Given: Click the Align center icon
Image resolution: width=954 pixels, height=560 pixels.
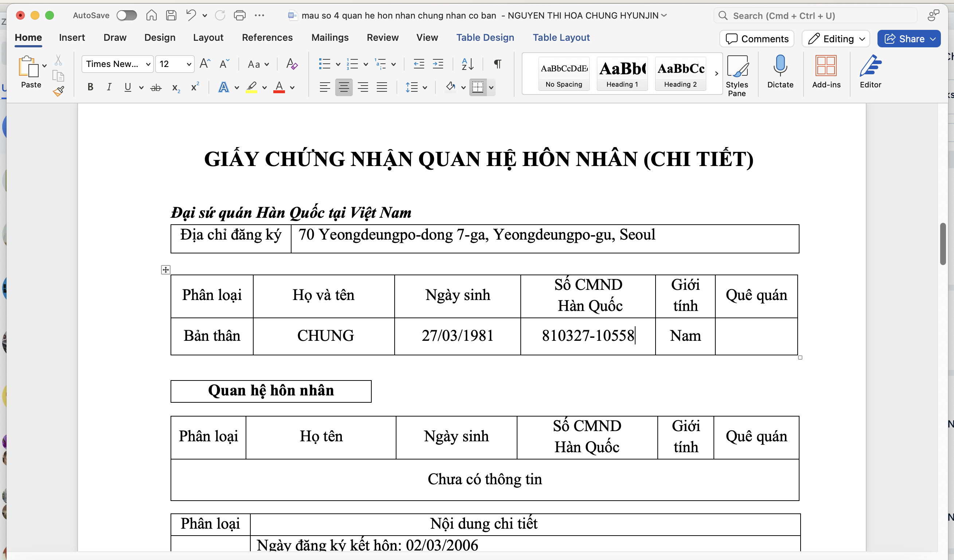Looking at the screenshot, I should (x=343, y=87).
